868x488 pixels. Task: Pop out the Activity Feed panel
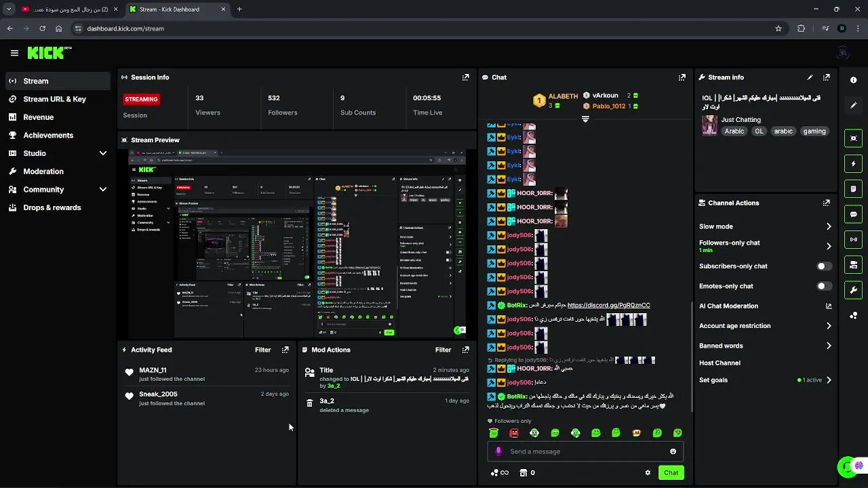click(285, 350)
